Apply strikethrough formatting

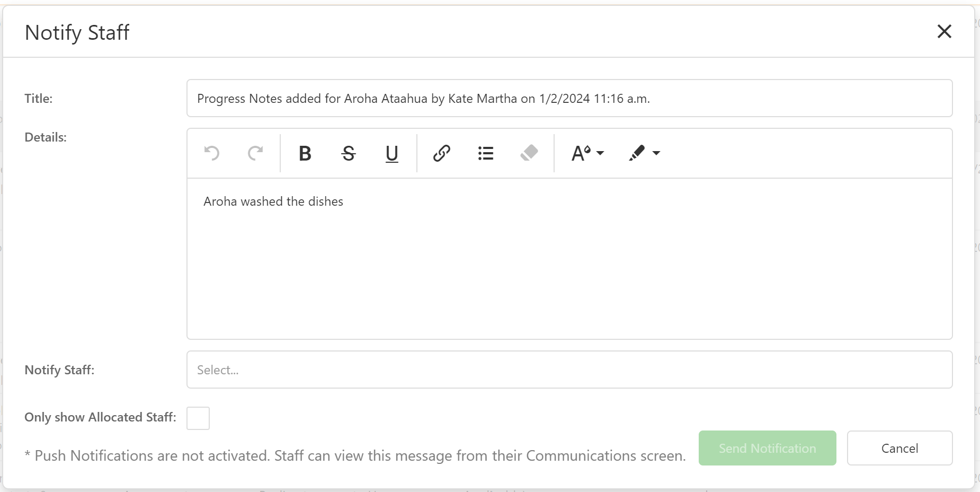pyautogui.click(x=348, y=153)
